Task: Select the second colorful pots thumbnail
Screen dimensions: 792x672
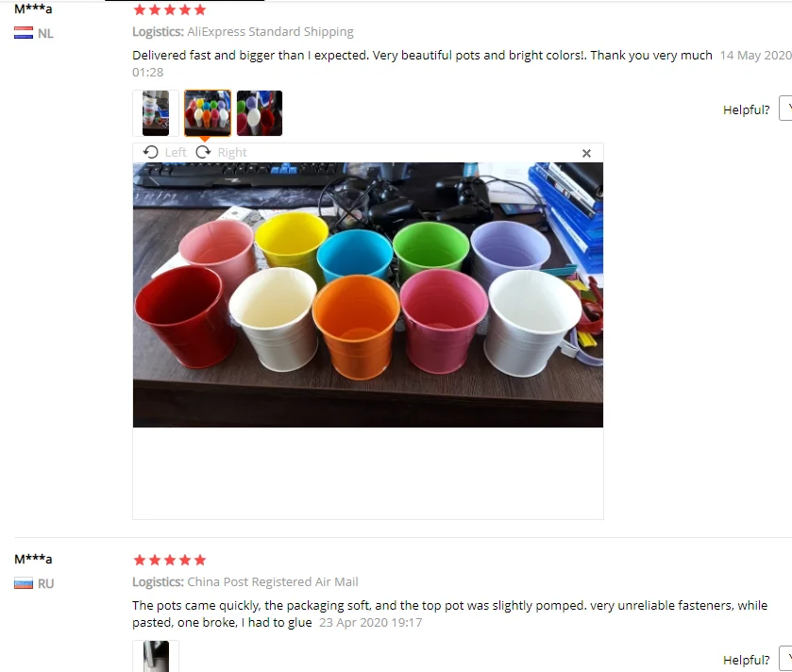Action: click(208, 113)
